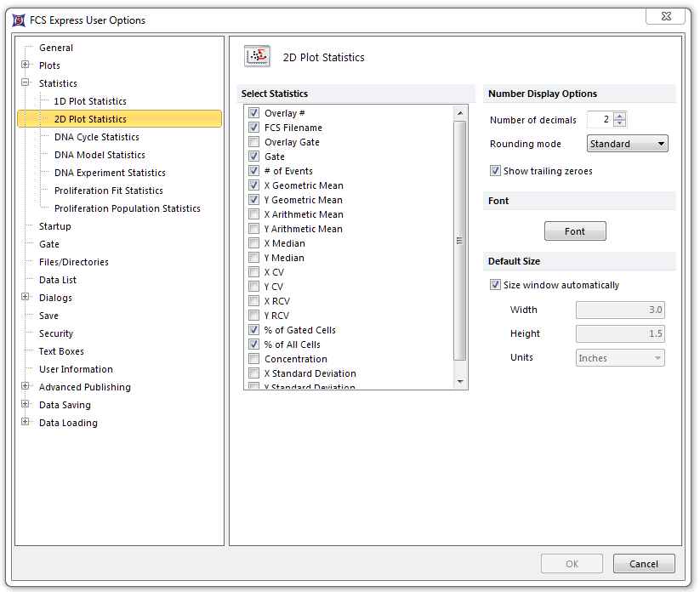Collapse the Statistics tree node

coord(26,83)
